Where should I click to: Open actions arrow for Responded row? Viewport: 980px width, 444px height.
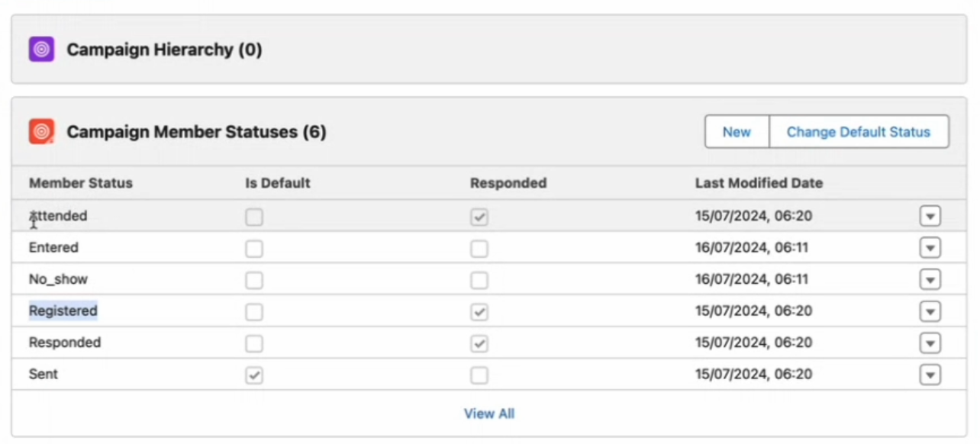(930, 343)
